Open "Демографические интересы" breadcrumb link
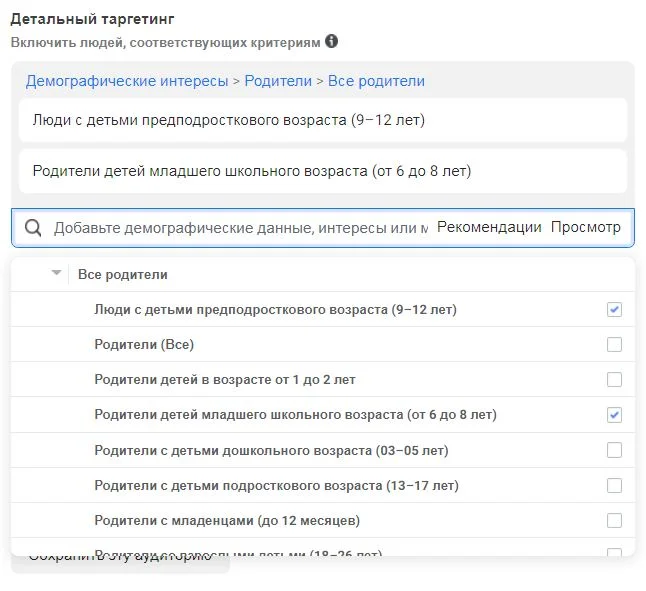Screen dimensions: 646x591 click(x=127, y=81)
